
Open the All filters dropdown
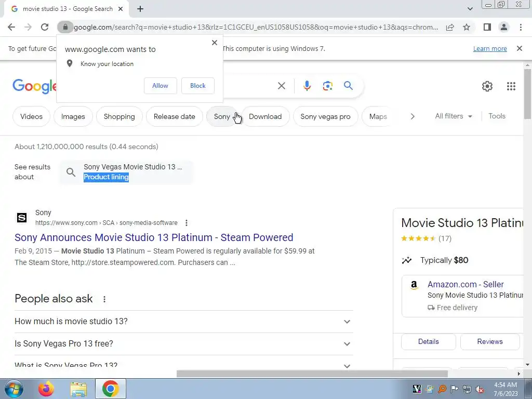[x=453, y=116]
